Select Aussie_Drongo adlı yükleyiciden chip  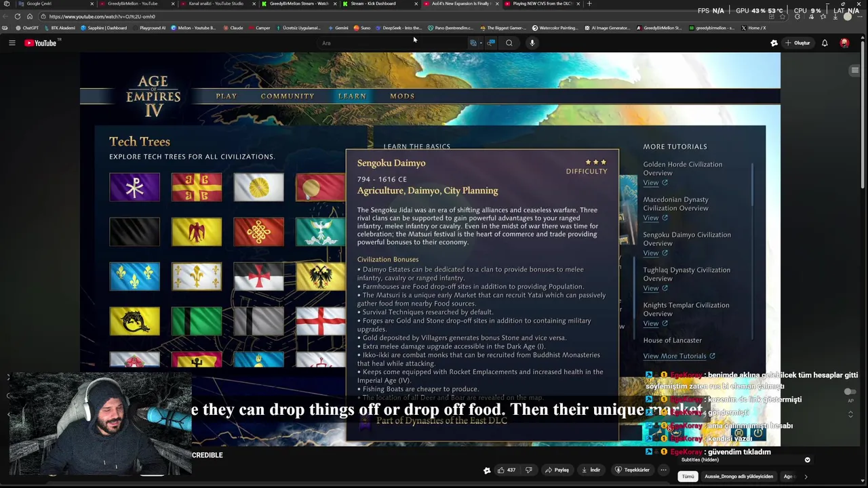738,476
